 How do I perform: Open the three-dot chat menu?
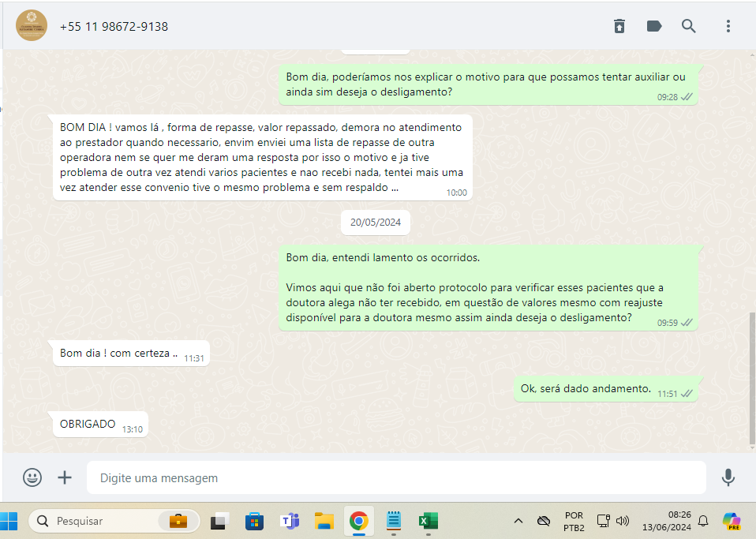tap(728, 26)
